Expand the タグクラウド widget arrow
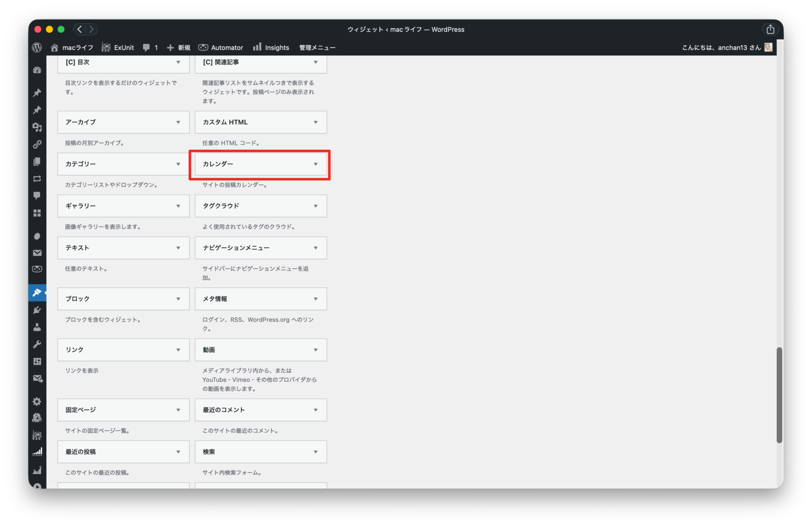Viewport: 812px width, 526px height. (x=315, y=206)
